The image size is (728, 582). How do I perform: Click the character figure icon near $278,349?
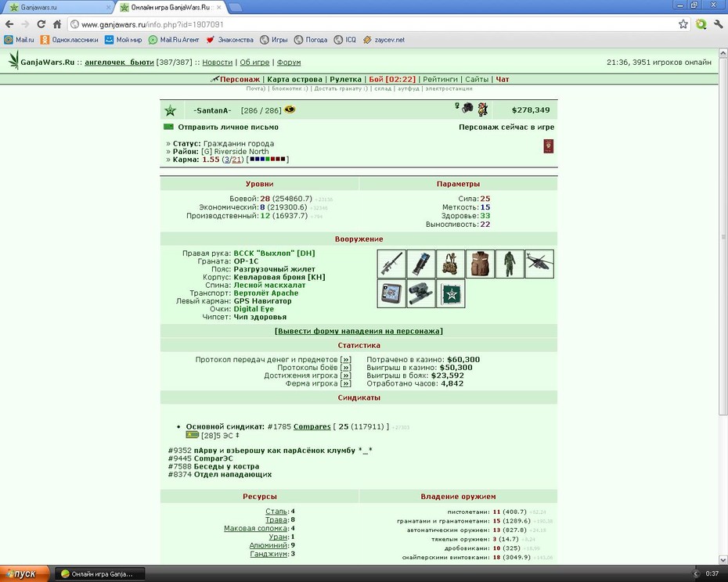click(x=483, y=109)
